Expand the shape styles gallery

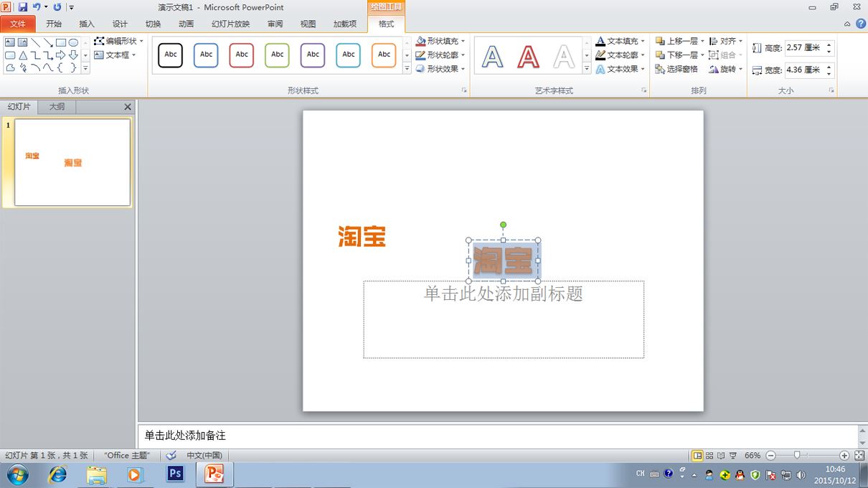[407, 69]
